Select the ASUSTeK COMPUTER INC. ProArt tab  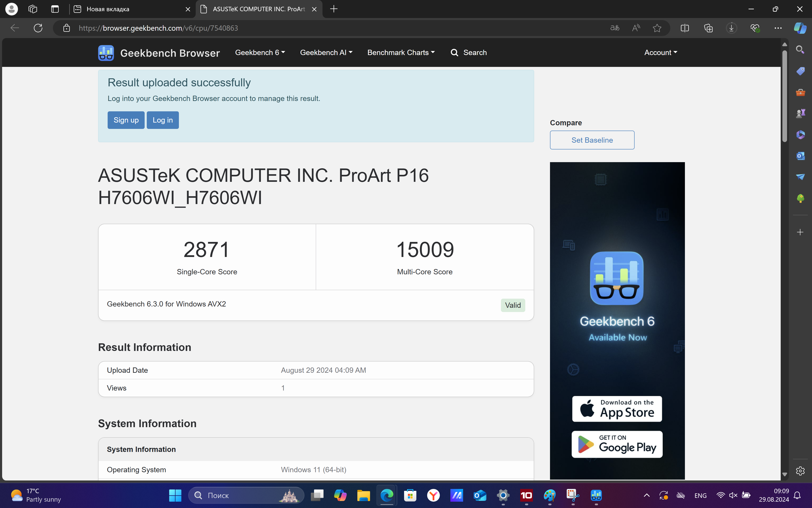tap(258, 9)
